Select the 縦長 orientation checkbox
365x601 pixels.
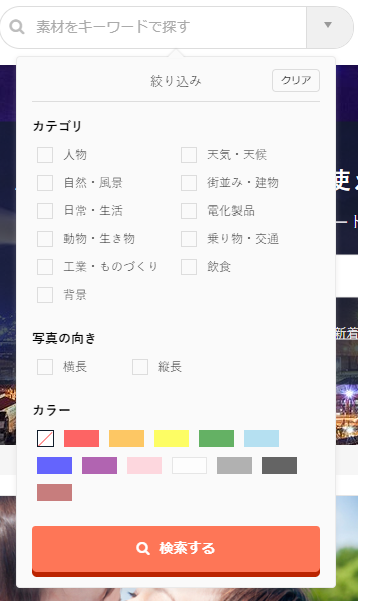tap(140, 367)
